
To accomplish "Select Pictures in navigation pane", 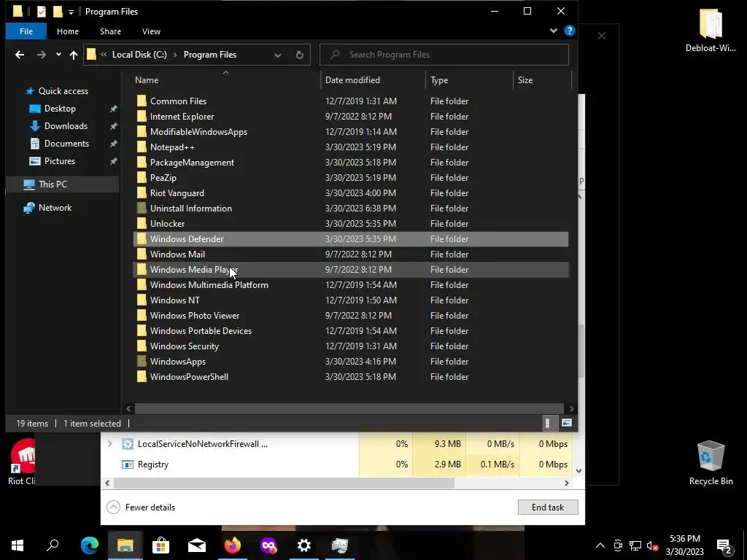I will (x=60, y=161).
